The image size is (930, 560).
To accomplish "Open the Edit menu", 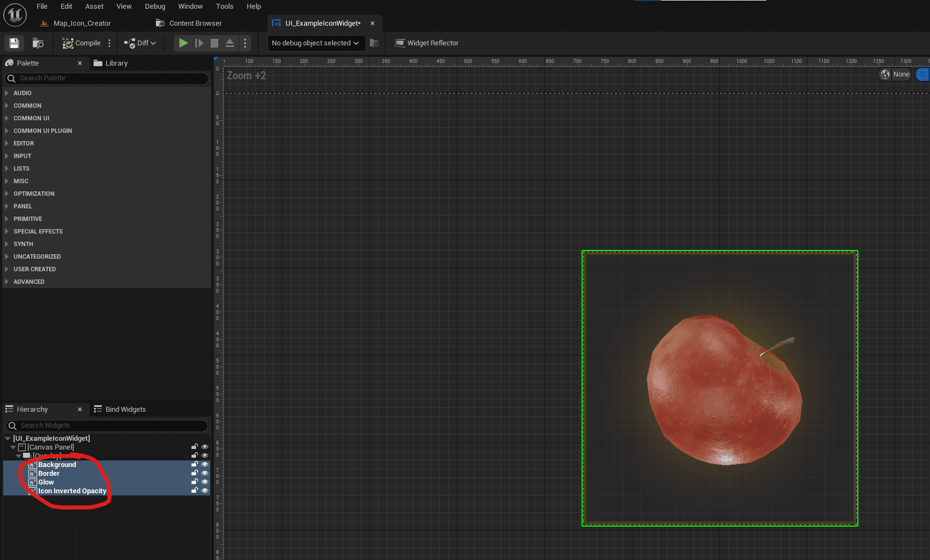I will click(x=67, y=7).
